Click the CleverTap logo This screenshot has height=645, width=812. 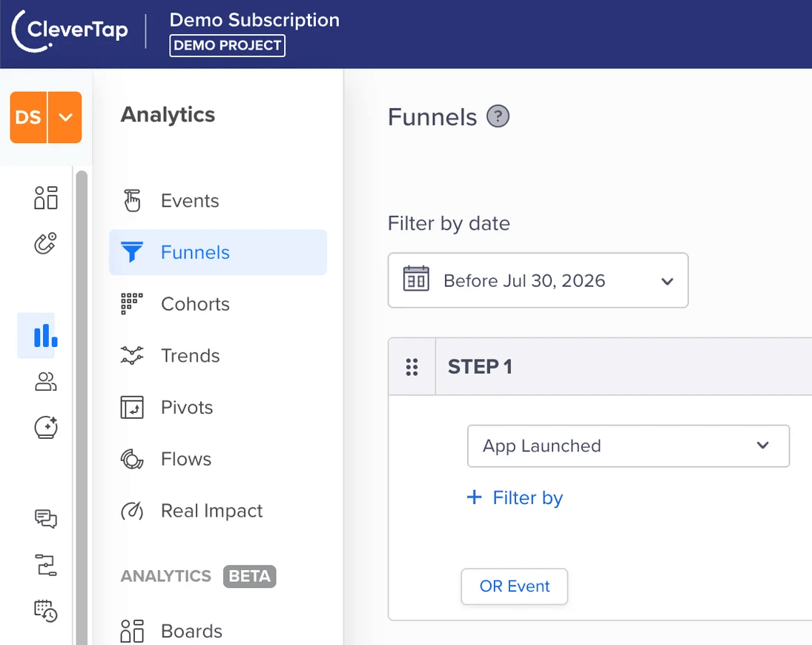[x=70, y=31]
